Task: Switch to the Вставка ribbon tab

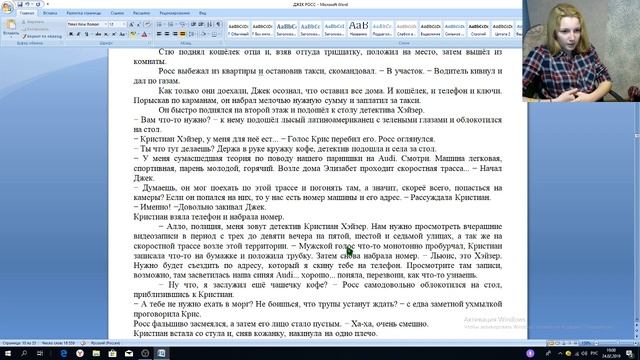Action: click(50, 13)
